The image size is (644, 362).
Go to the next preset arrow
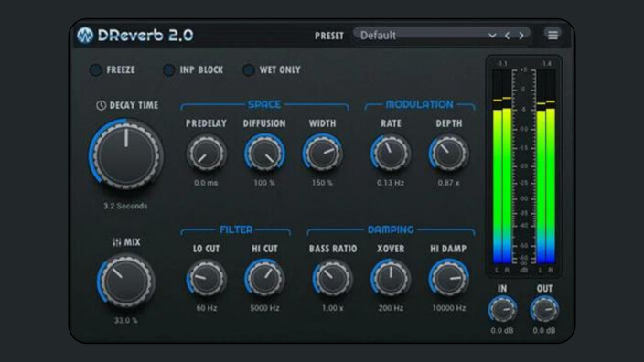click(521, 36)
